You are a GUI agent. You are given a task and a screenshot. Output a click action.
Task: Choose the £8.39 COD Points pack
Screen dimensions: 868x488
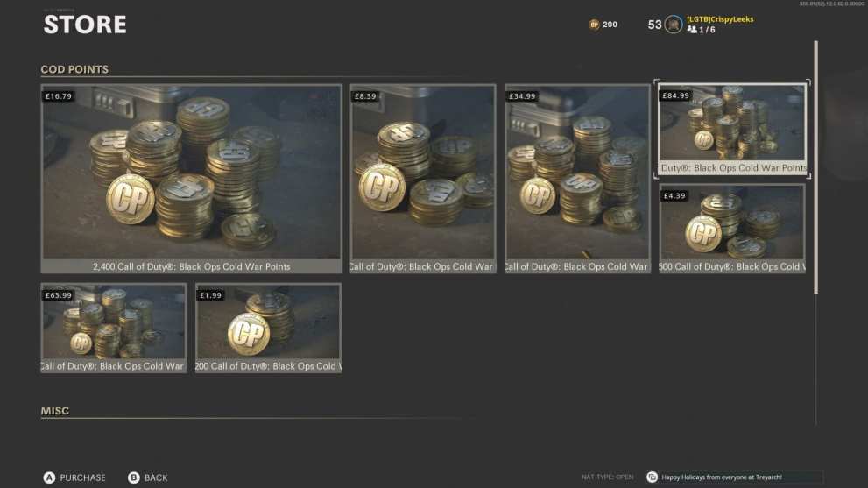pos(423,179)
